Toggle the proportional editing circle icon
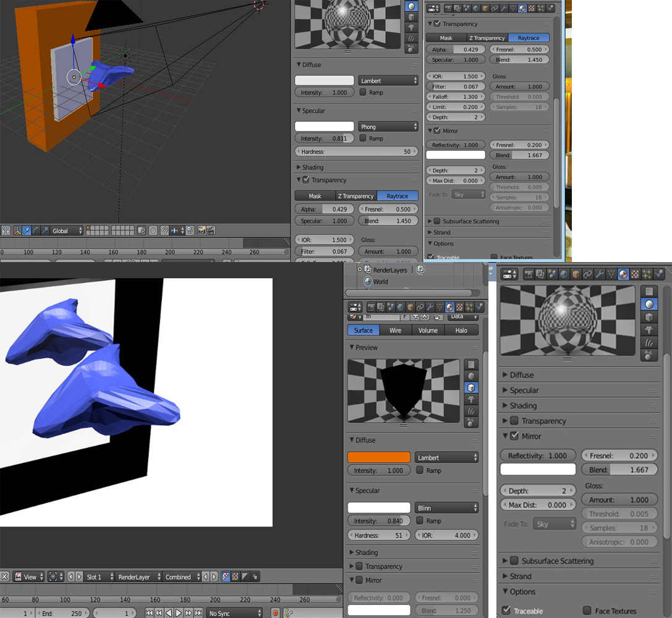This screenshot has height=618, width=672. (153, 231)
